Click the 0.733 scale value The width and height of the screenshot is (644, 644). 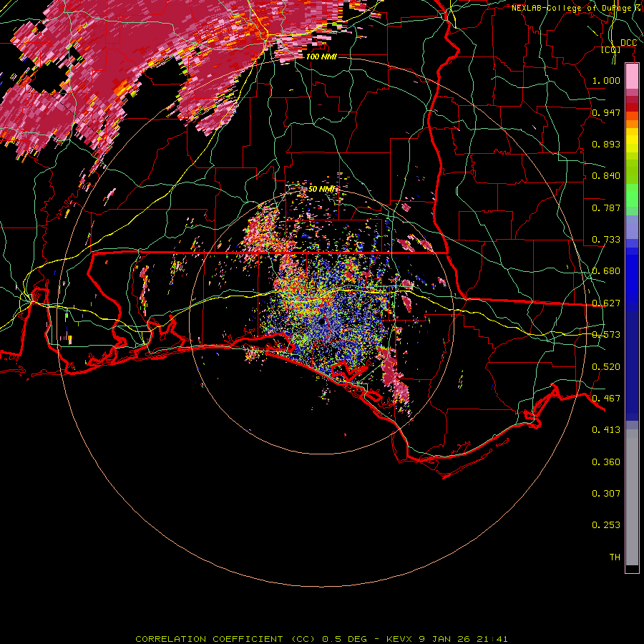pyautogui.click(x=606, y=240)
